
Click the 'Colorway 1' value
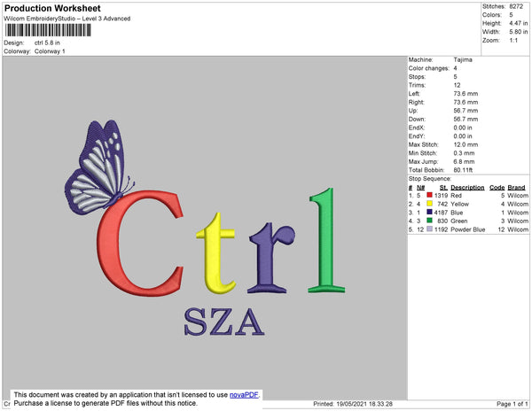pos(50,51)
